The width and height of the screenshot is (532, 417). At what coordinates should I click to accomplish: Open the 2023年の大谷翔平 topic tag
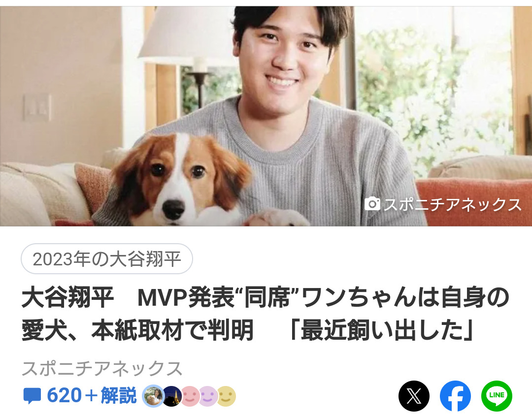[x=107, y=258]
